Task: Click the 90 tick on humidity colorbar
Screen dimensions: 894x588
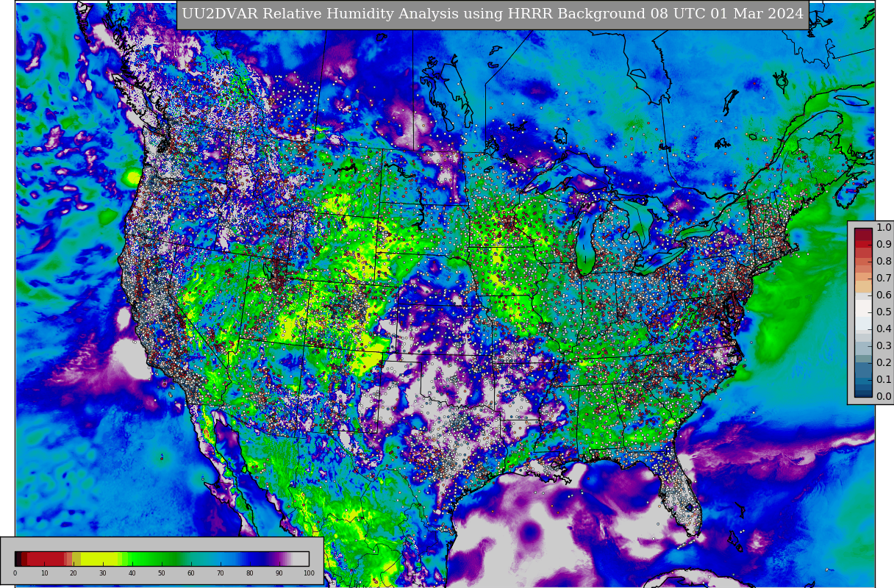Action: click(279, 573)
